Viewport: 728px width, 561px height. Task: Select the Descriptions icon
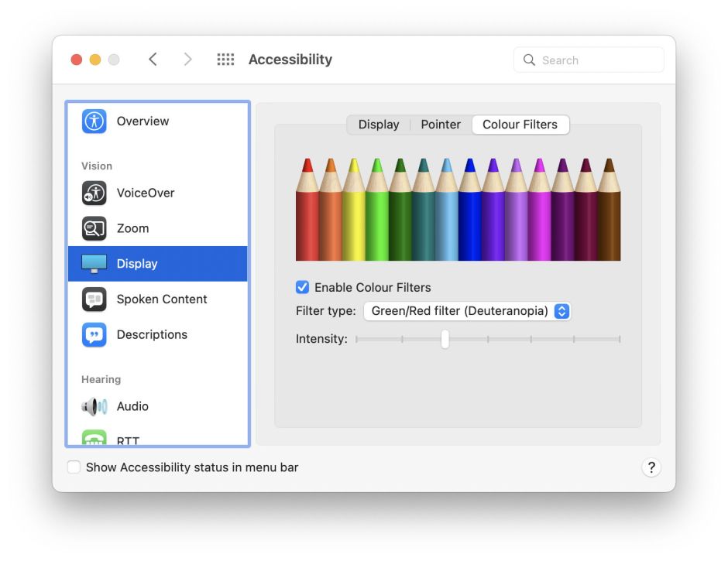(x=93, y=334)
